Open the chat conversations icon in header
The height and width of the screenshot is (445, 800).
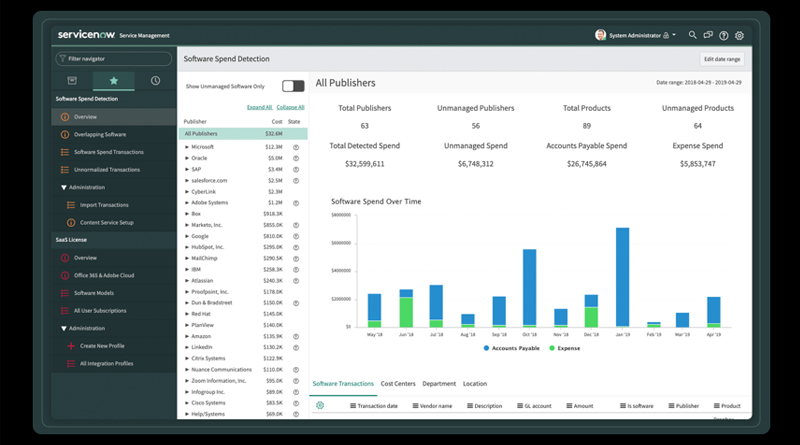[x=708, y=35]
